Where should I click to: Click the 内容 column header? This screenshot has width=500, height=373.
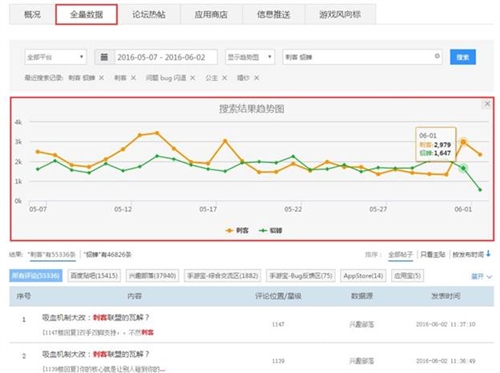(x=134, y=296)
